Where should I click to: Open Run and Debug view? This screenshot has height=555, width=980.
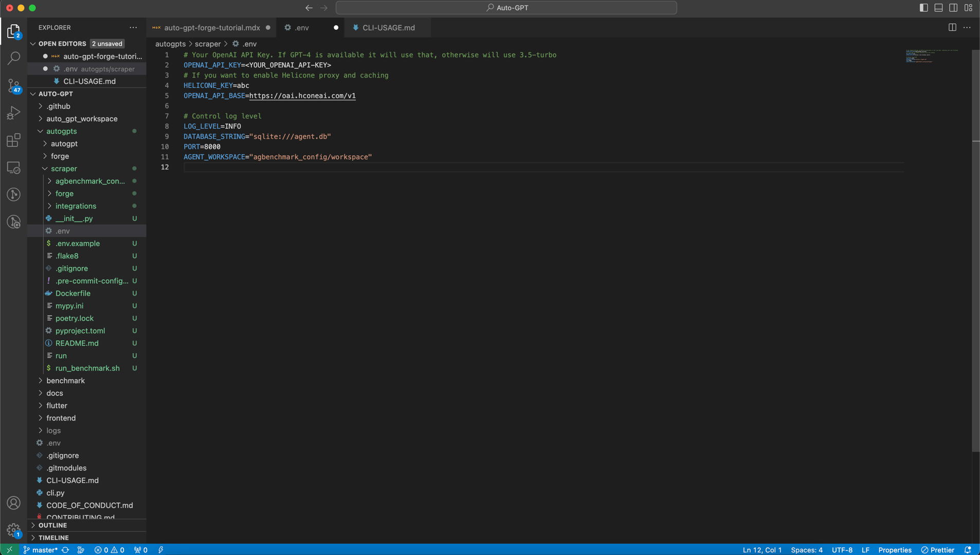pyautogui.click(x=14, y=113)
